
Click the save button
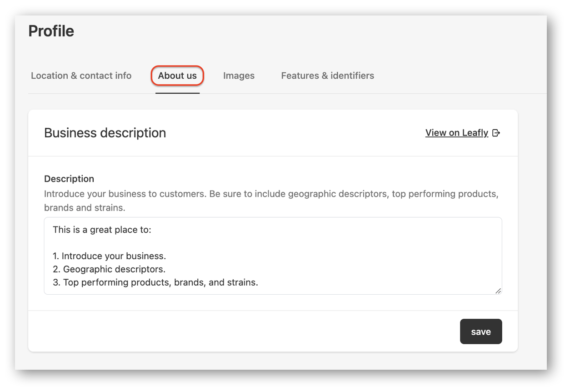point(481,332)
